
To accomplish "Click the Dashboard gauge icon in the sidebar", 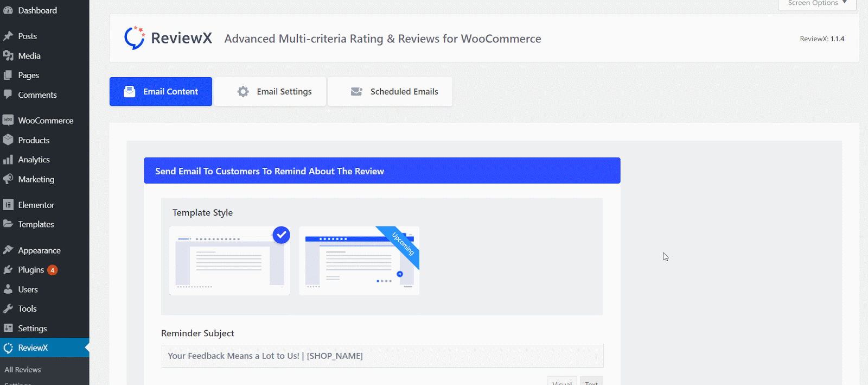I will pyautogui.click(x=8, y=10).
